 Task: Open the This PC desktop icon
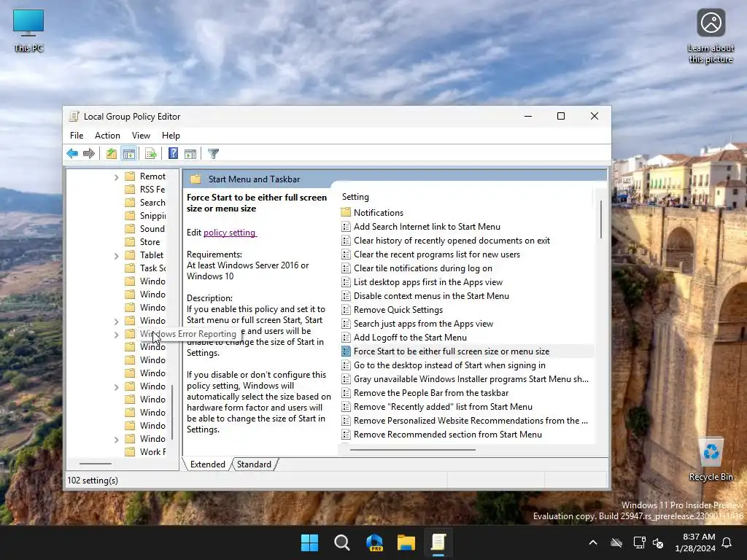click(28, 31)
